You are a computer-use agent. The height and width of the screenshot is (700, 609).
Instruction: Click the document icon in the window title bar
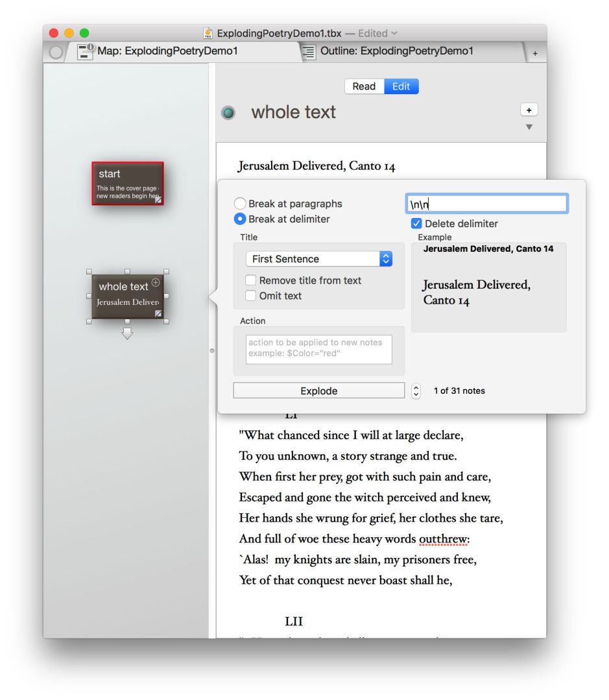pyautogui.click(x=208, y=33)
